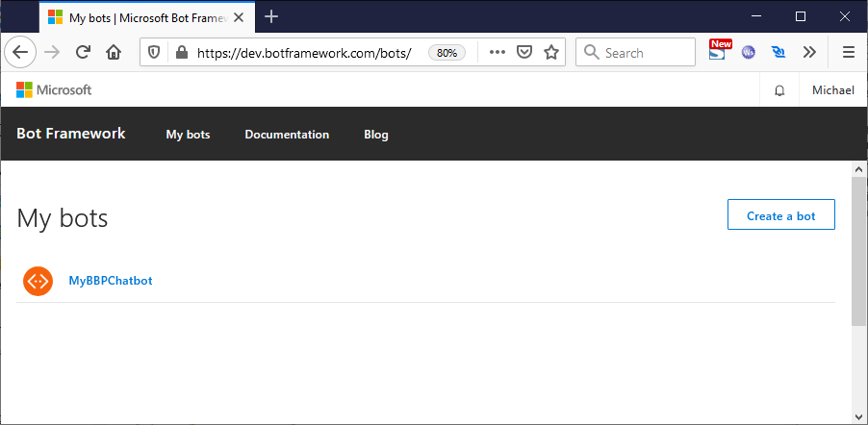Click the tracking protection shield icon
The width and height of the screenshot is (868, 425).
(x=154, y=53)
